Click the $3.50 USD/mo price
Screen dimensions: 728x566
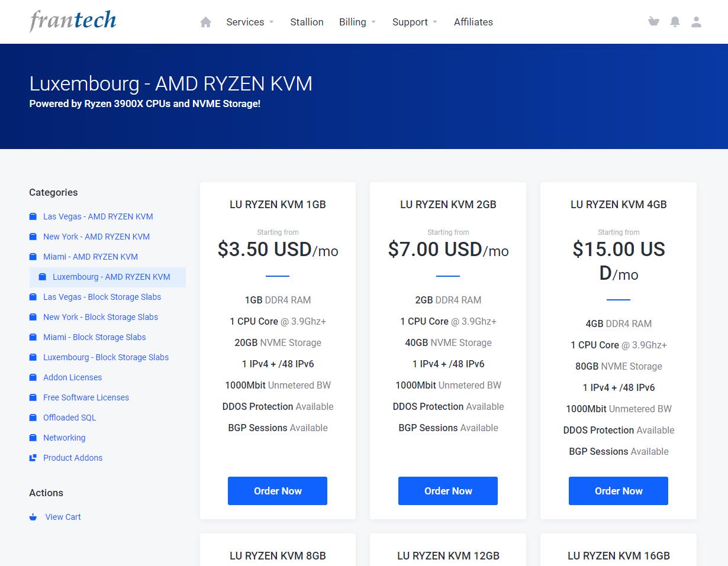pyautogui.click(x=278, y=250)
